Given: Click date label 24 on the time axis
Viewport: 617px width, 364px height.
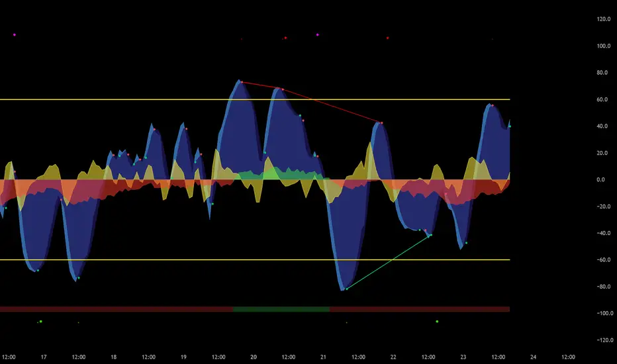Looking at the screenshot, I should (x=533, y=356).
